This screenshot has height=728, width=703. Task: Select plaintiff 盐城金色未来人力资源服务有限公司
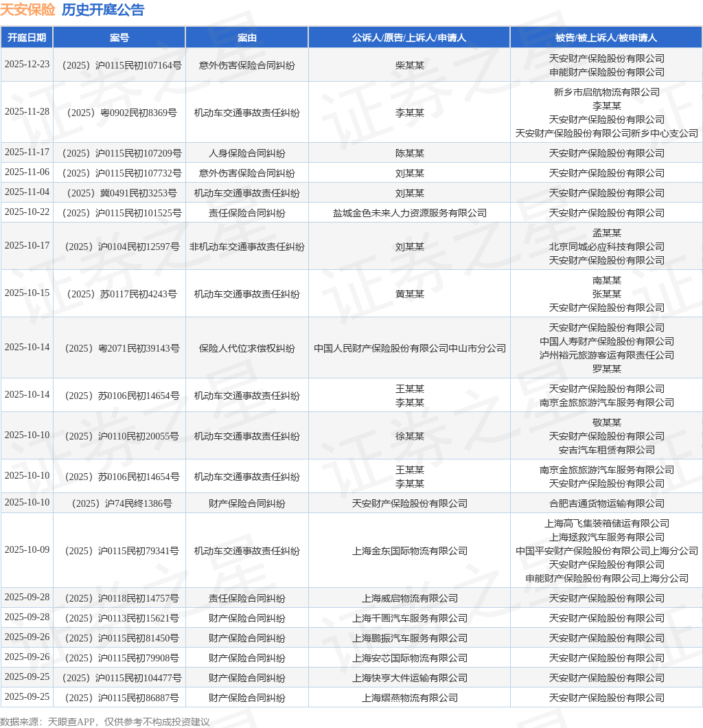point(409,213)
